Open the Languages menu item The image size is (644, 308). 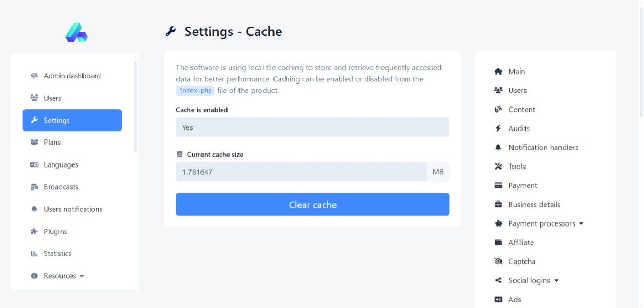tap(61, 165)
